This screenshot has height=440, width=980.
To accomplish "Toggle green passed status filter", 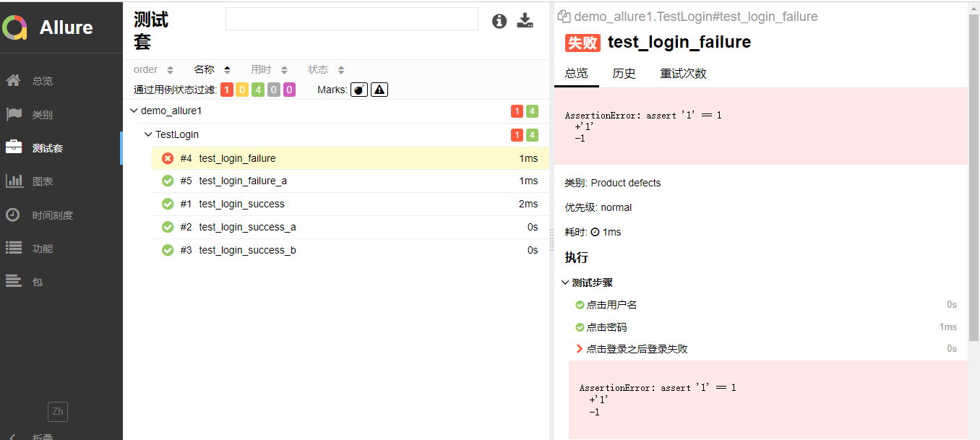I will point(258,90).
